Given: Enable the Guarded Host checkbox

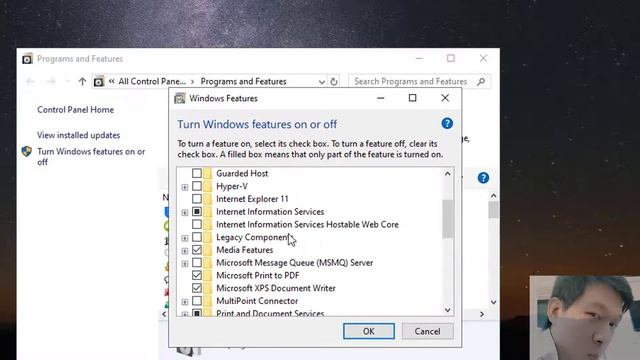Looking at the screenshot, I should [x=197, y=173].
